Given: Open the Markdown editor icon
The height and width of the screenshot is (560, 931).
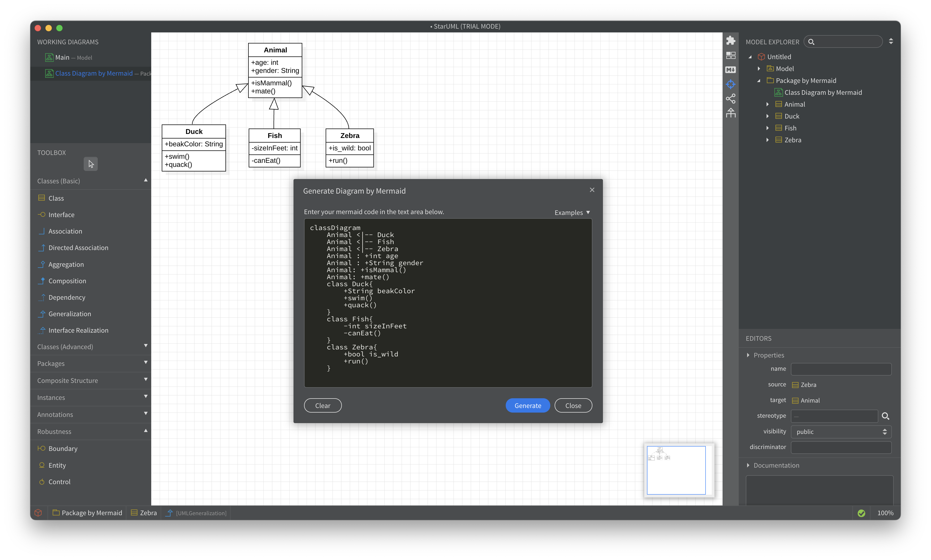Looking at the screenshot, I should (x=731, y=70).
